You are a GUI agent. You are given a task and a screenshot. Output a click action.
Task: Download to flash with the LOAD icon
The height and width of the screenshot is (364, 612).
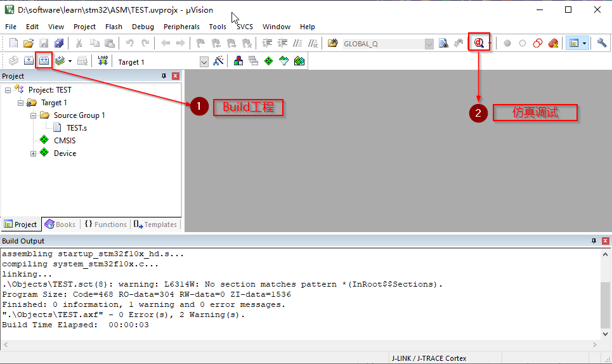point(103,61)
